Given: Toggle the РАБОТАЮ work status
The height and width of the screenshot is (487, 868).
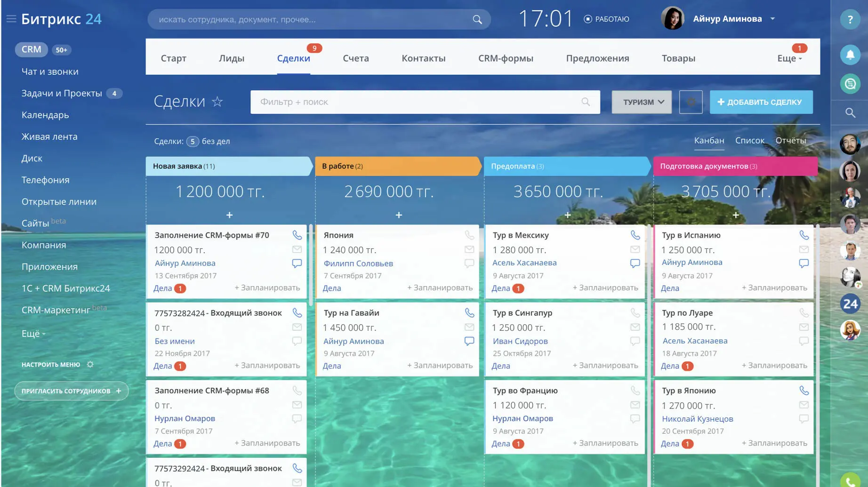Looking at the screenshot, I should [x=606, y=19].
